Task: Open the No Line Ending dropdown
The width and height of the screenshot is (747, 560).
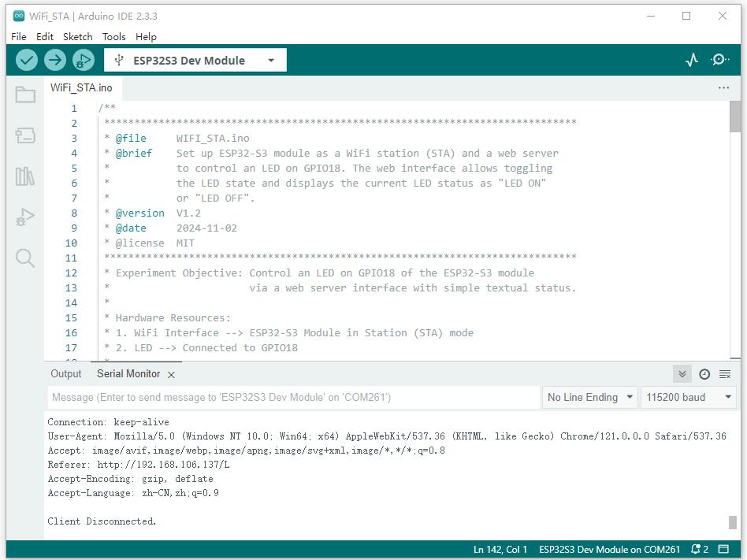Action: point(590,397)
